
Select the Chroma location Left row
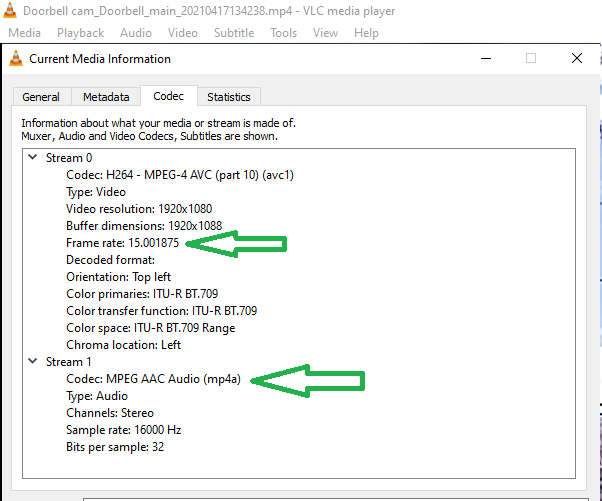click(123, 345)
